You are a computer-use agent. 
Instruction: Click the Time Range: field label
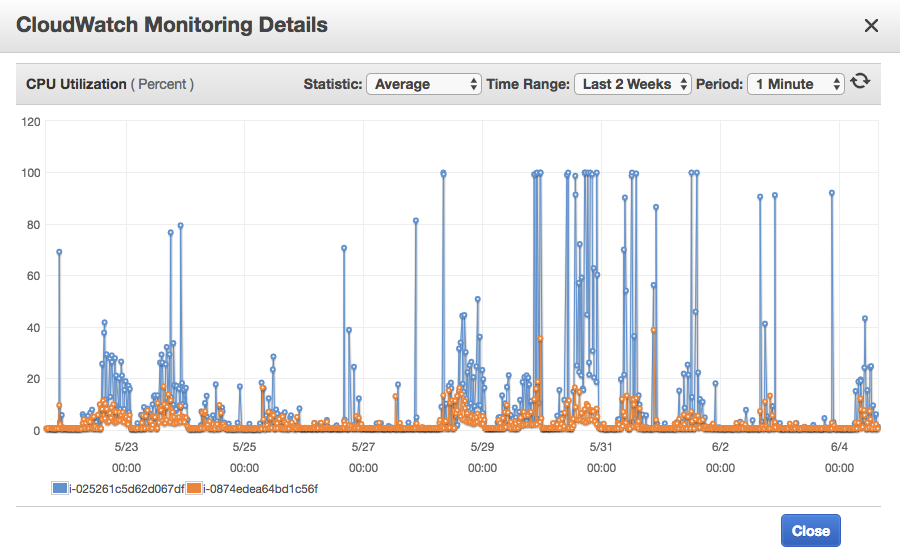(528, 84)
